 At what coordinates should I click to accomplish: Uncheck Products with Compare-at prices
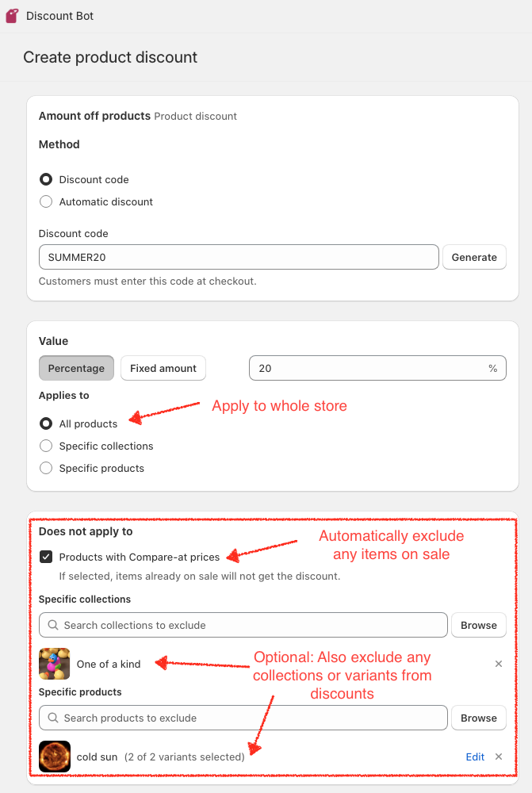[x=46, y=557]
